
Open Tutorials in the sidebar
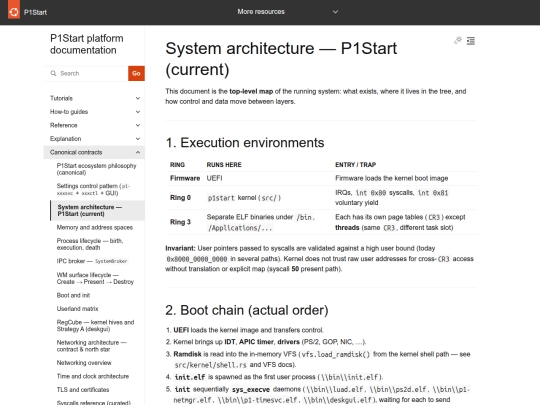point(61,98)
